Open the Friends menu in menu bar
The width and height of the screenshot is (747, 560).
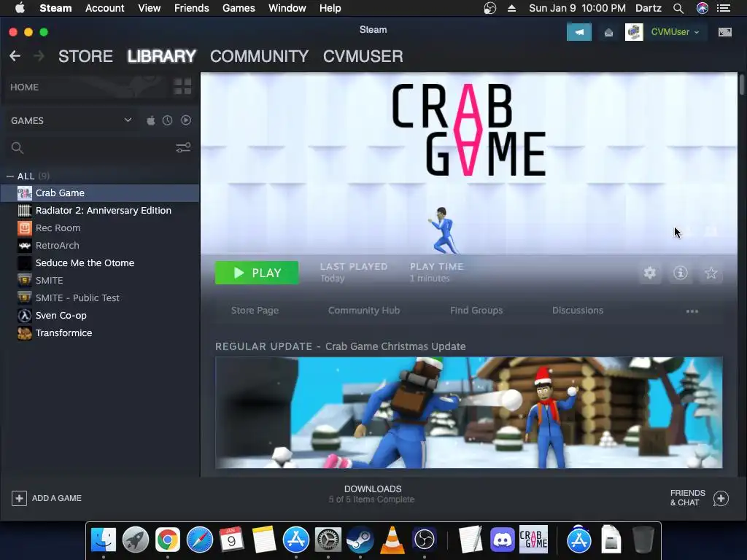click(x=192, y=8)
